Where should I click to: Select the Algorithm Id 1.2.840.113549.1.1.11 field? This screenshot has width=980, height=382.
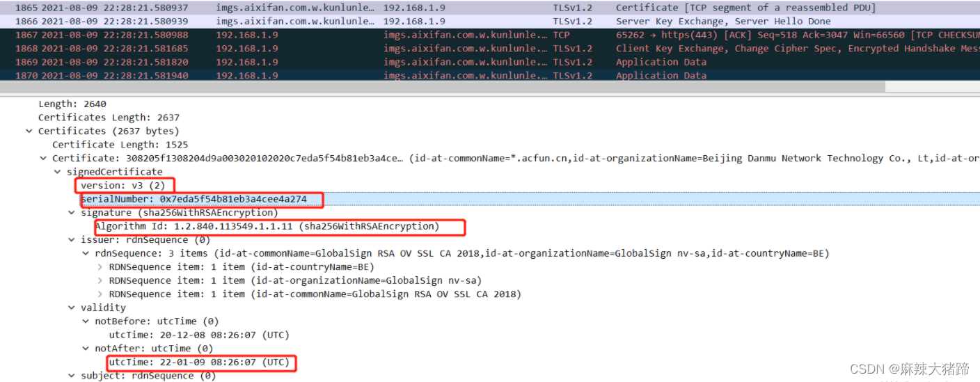pyautogui.click(x=267, y=227)
